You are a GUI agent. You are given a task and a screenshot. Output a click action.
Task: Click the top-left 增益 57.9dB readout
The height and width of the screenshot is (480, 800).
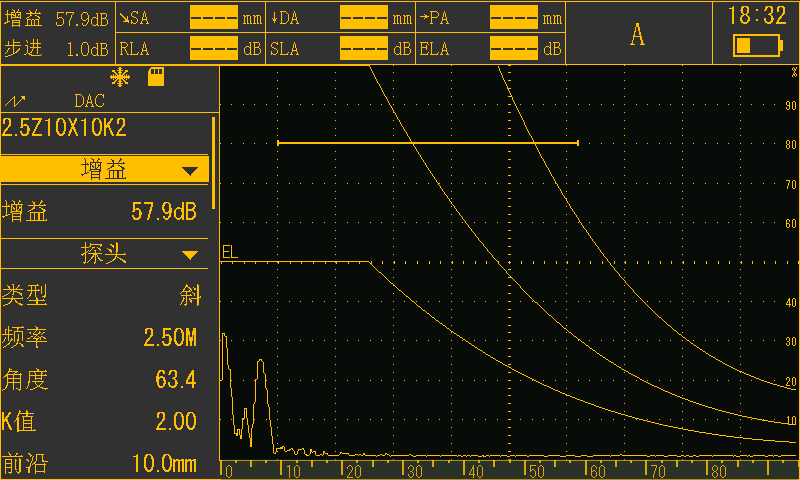(57, 19)
